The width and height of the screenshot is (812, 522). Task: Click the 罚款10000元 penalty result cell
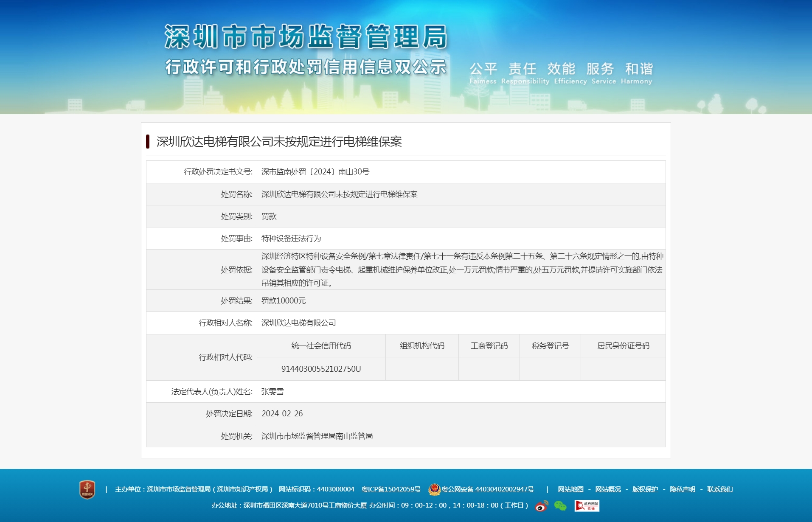[x=284, y=301]
